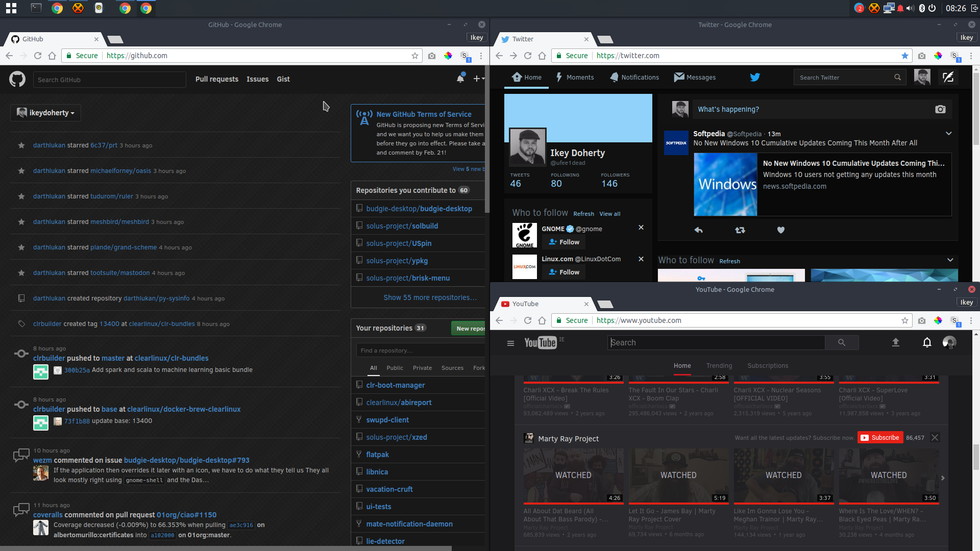The image size is (980, 551).
Task: Open ikeydoherty account switcher dropdown
Action: pyautogui.click(x=45, y=113)
